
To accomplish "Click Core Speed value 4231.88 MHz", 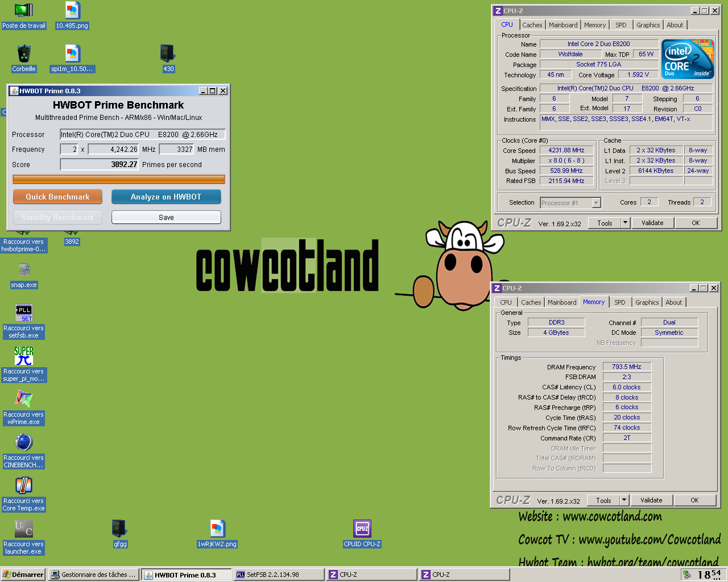I will click(x=566, y=150).
